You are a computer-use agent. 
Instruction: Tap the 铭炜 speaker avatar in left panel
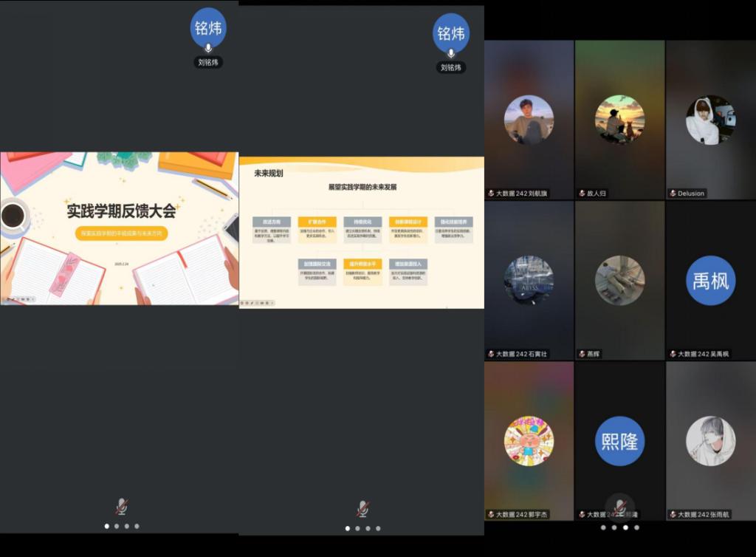(x=208, y=28)
